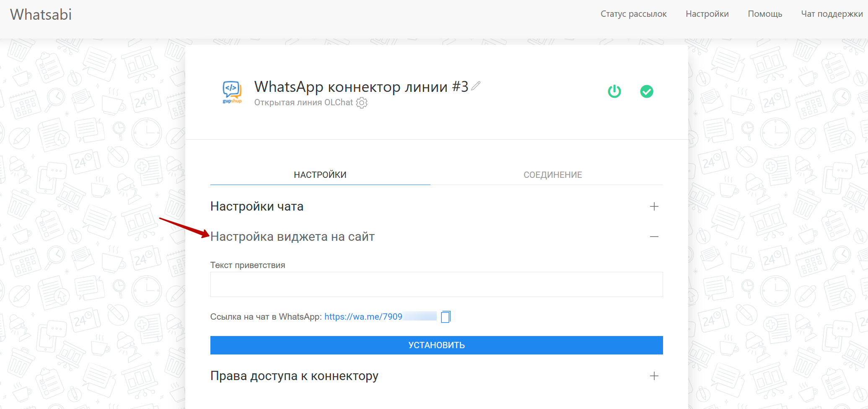Click the Whatsabi logo text
The width and height of the screenshot is (868, 409).
(41, 15)
